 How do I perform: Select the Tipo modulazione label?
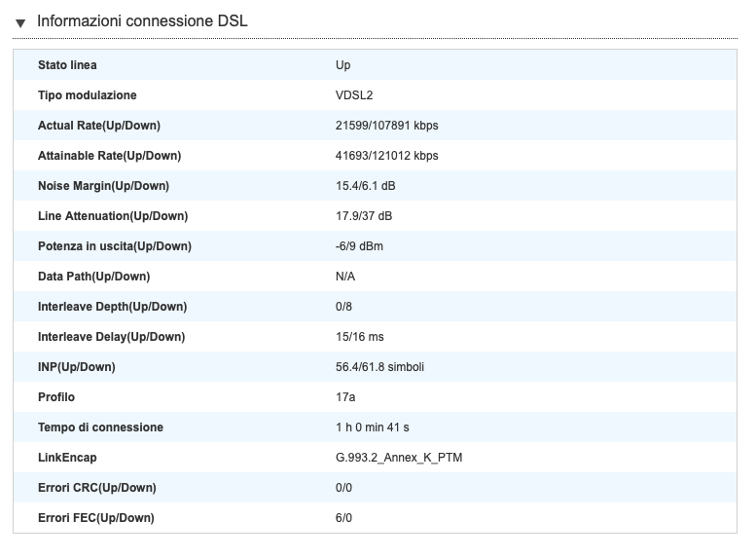pyautogui.click(x=88, y=95)
